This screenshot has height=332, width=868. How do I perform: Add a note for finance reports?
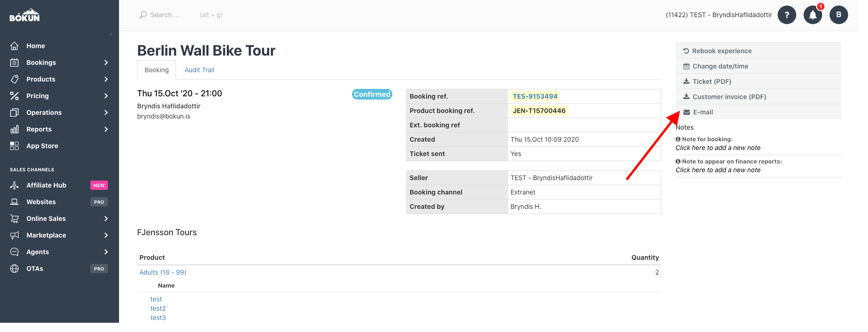click(x=718, y=170)
